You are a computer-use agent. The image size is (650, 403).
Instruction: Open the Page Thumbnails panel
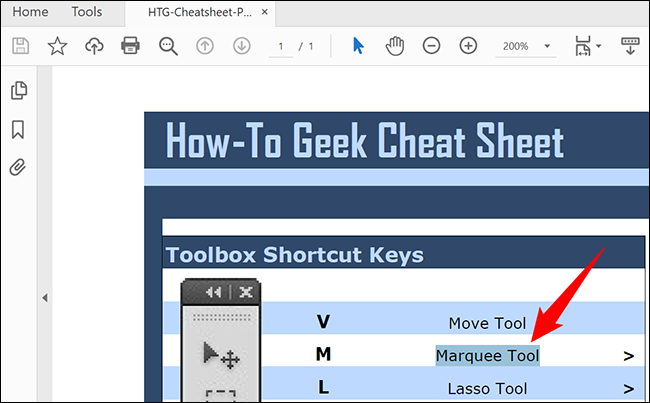pyautogui.click(x=18, y=91)
